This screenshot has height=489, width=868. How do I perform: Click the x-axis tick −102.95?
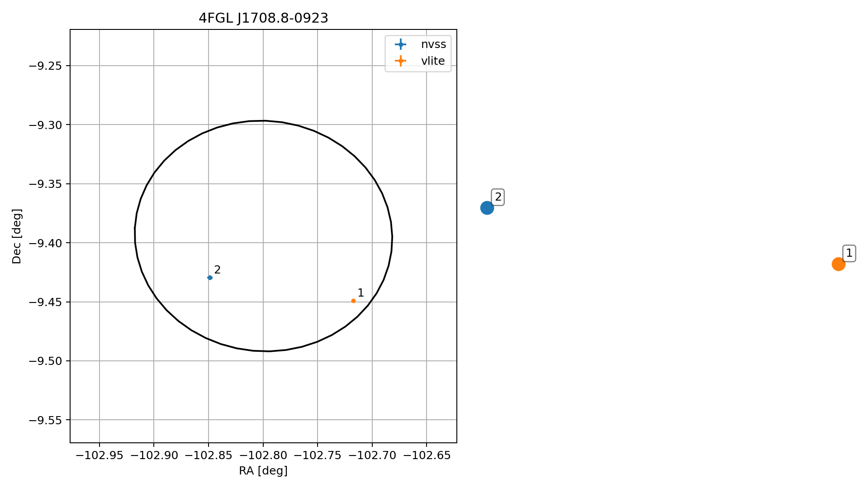100,455
